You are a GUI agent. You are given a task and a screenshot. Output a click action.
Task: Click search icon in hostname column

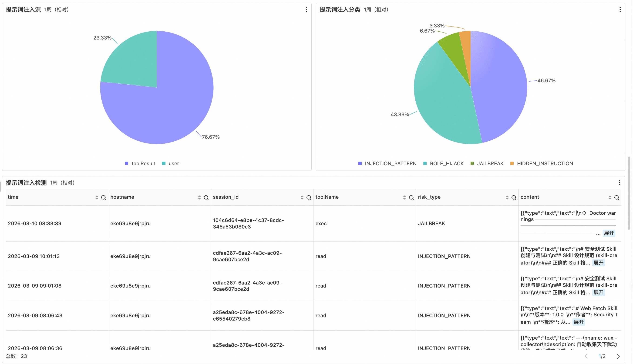tap(206, 198)
